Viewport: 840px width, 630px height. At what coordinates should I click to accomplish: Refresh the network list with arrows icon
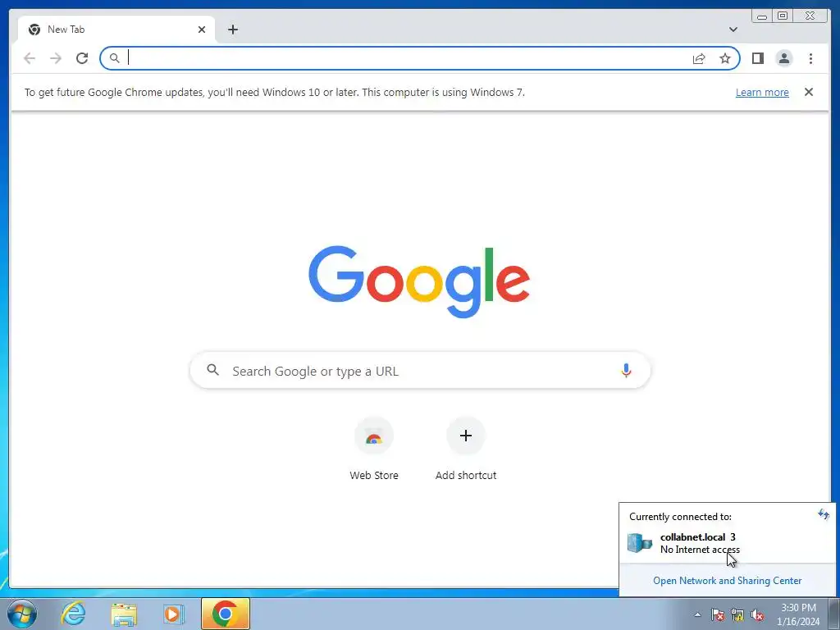pos(824,515)
